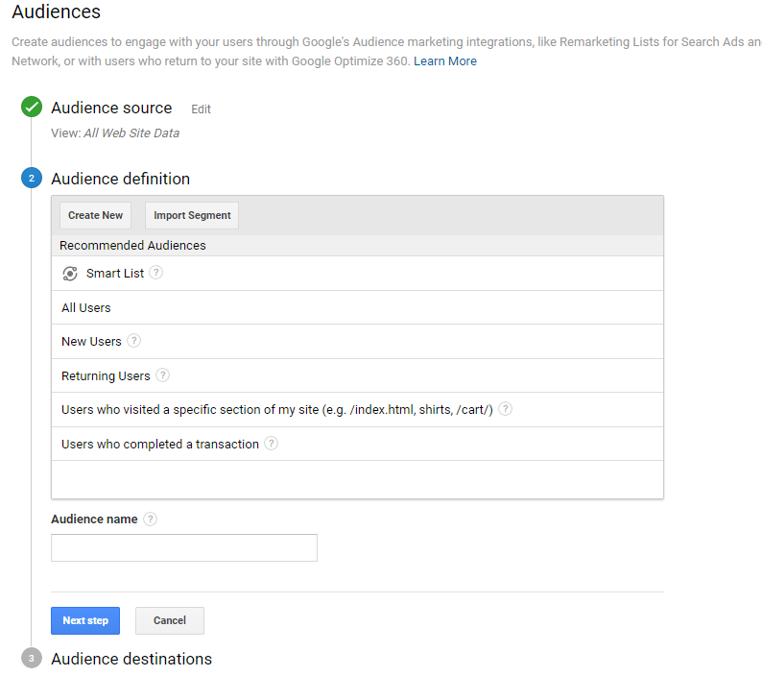Open help icon next to New Users
Viewport: 762px width, 700px height.
133,341
